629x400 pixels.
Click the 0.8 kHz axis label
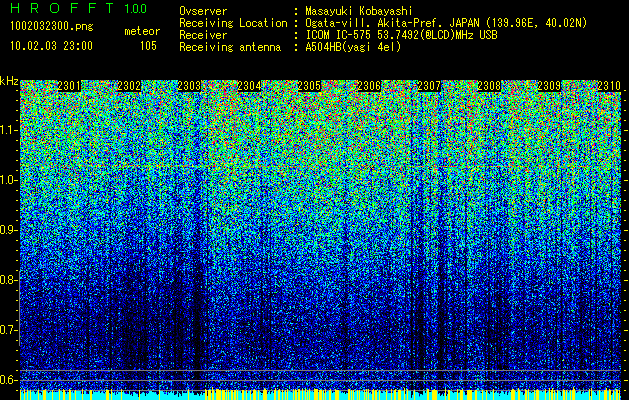9,280
